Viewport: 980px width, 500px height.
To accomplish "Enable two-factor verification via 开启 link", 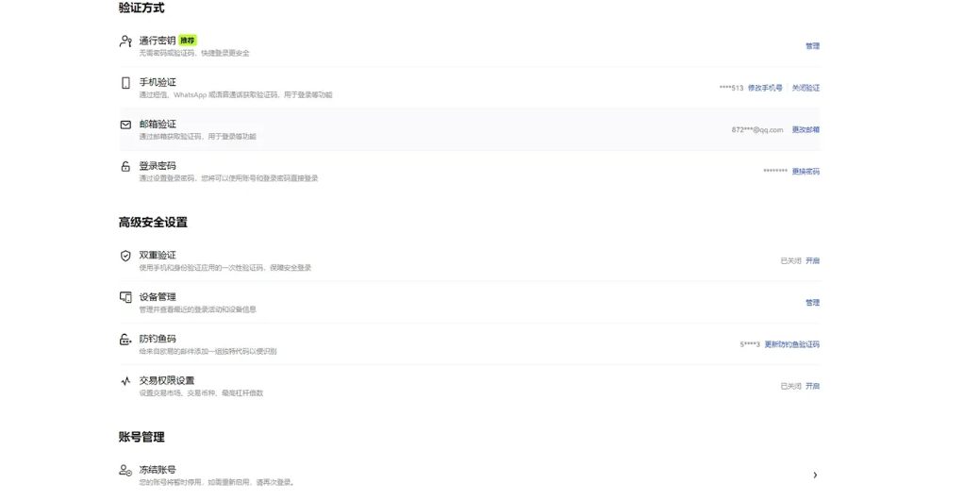I will [812, 260].
